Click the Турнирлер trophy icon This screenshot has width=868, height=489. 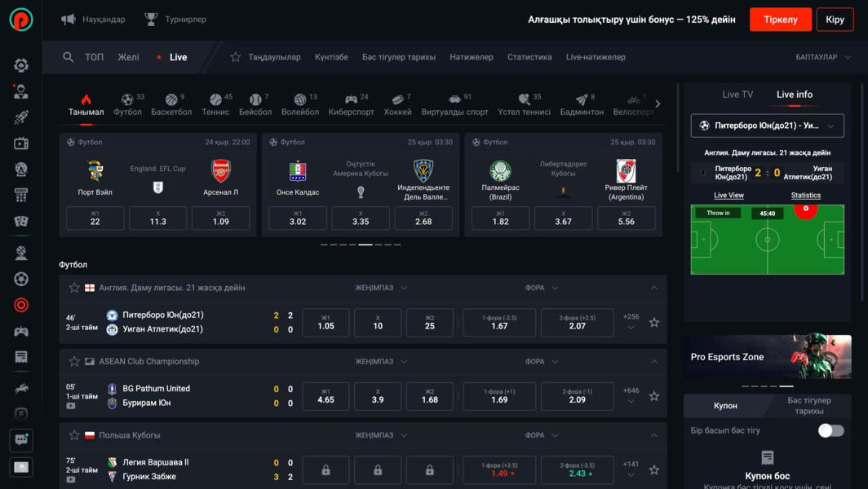pyautogui.click(x=151, y=19)
